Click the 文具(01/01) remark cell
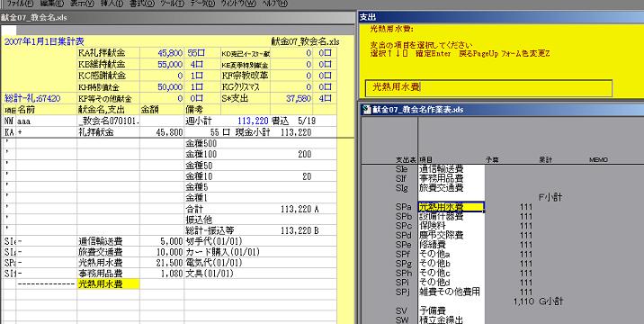The width and height of the screenshot is (644, 324). [x=210, y=274]
